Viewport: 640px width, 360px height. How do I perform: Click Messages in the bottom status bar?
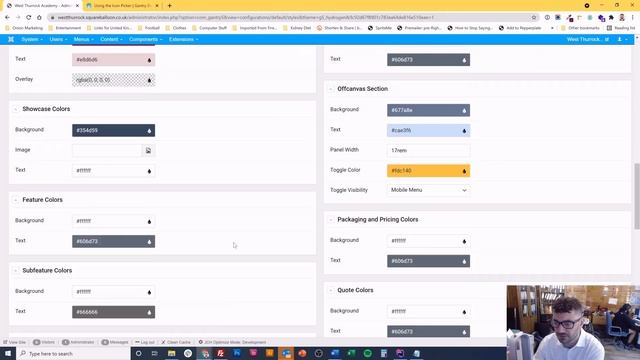(115, 342)
